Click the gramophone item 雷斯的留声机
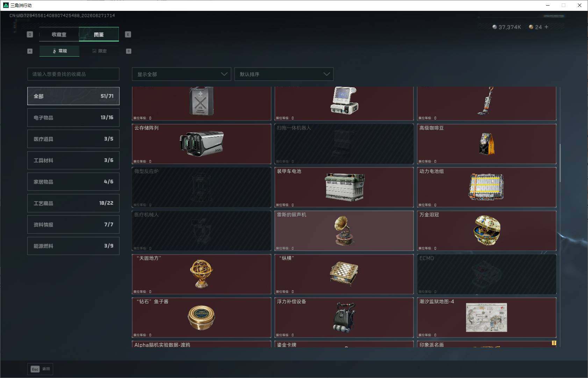The width and height of the screenshot is (588, 378). click(344, 231)
